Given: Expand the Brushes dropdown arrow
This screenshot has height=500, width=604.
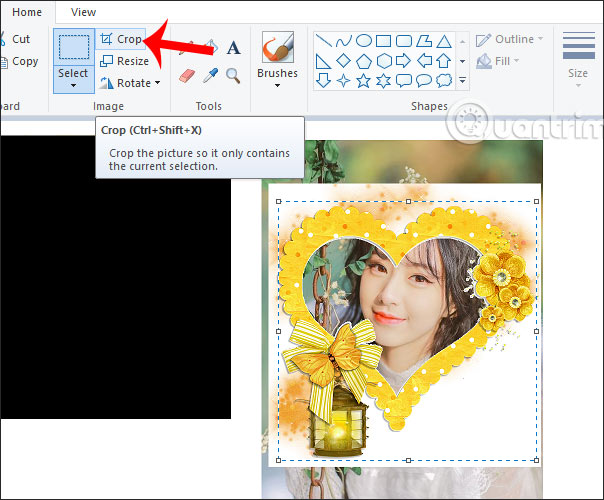Looking at the screenshot, I should pos(277,86).
